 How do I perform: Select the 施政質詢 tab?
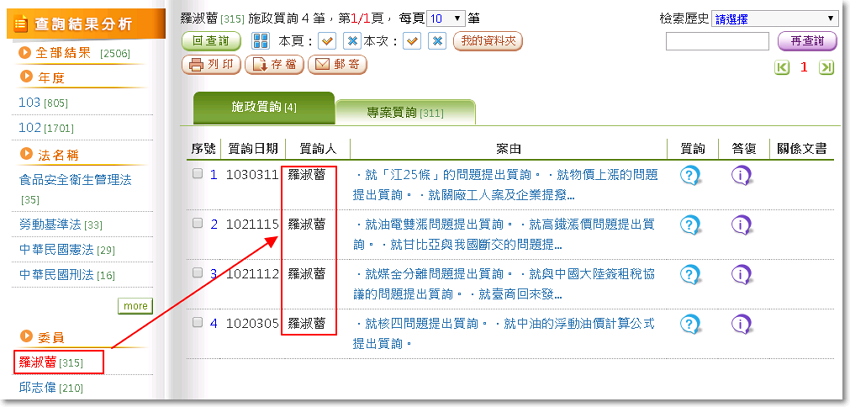tap(263, 107)
